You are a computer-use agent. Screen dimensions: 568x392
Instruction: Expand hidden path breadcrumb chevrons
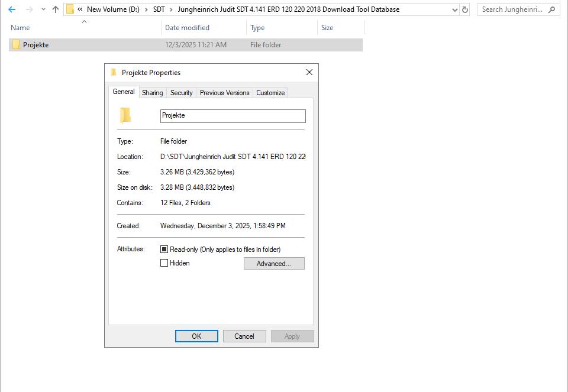80,9
